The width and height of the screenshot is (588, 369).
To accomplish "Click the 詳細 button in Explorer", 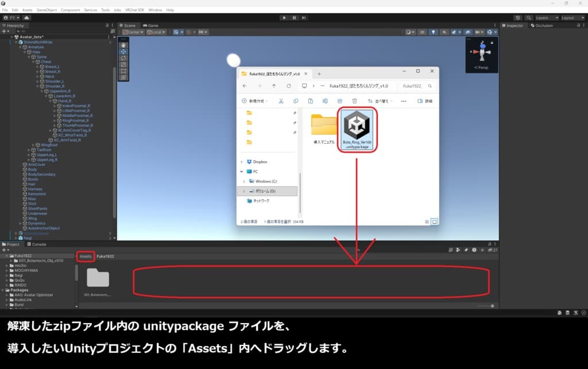I will (426, 100).
